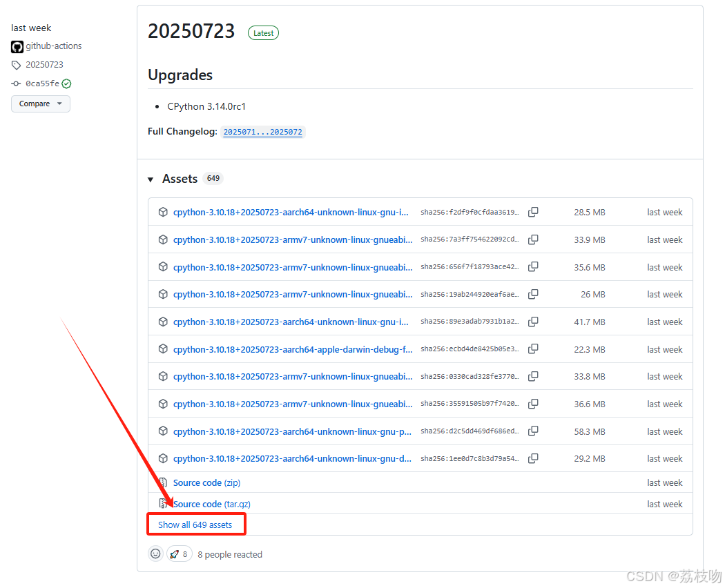Viewport: 725px width, 588px height.
Task: Click package icon of the 26 MB asset
Action: (163, 294)
